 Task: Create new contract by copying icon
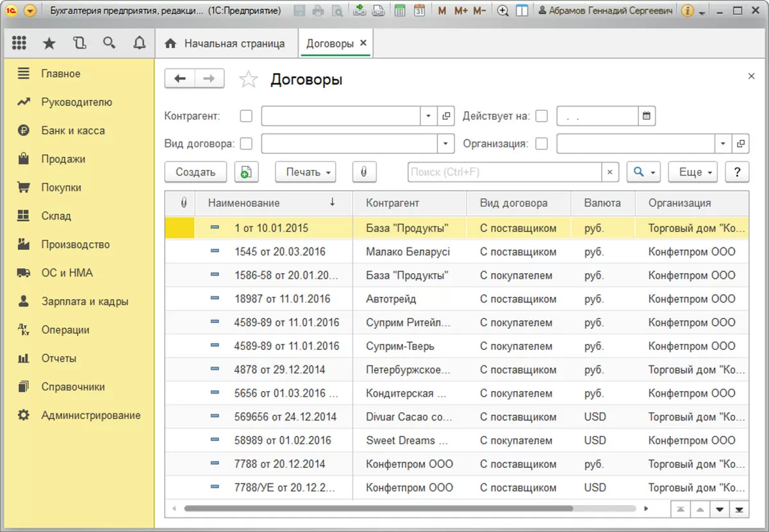pyautogui.click(x=246, y=172)
